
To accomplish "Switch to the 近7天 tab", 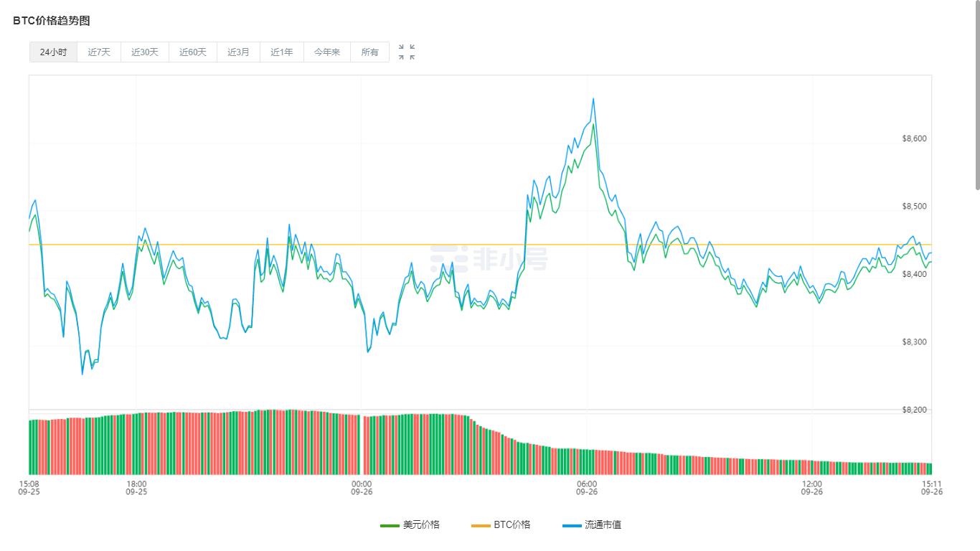I will (x=98, y=52).
